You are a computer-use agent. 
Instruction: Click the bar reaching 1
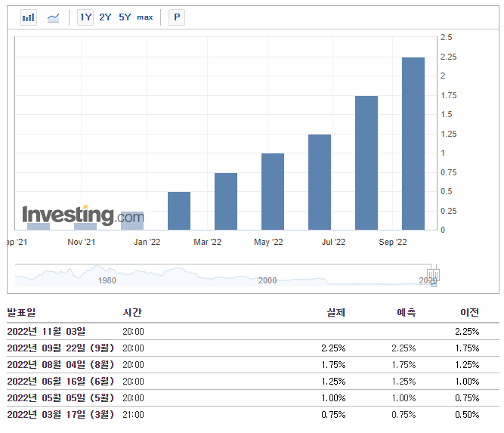coord(273,192)
